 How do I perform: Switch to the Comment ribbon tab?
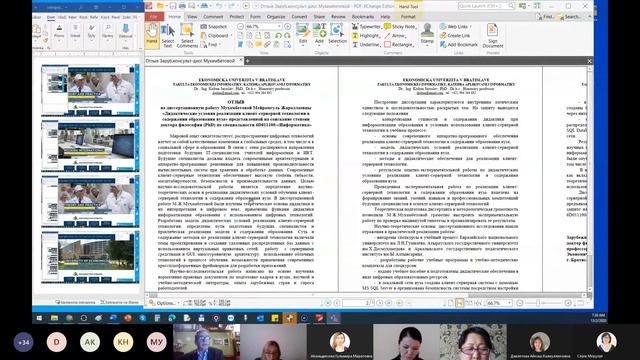[213, 17]
